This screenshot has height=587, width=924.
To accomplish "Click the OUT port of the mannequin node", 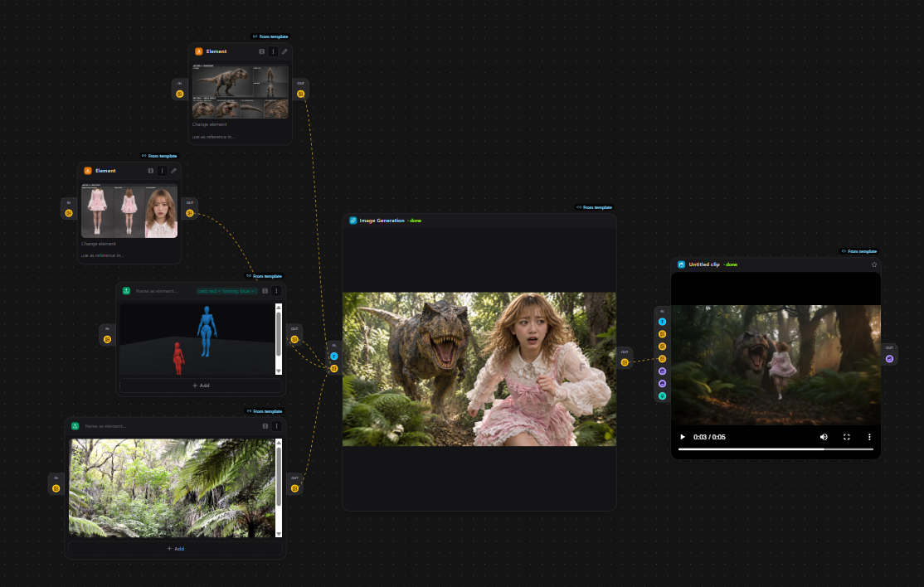I will click(294, 339).
